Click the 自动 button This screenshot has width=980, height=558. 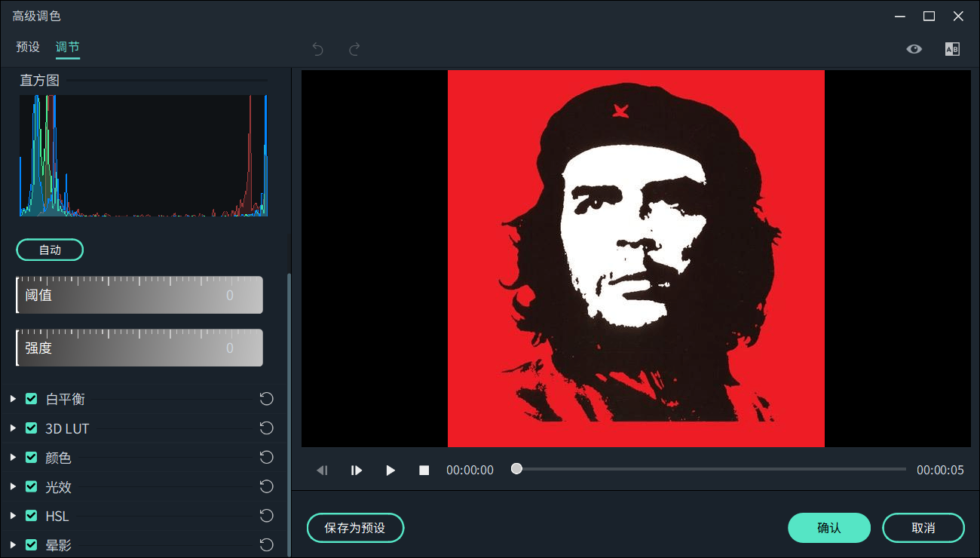50,250
